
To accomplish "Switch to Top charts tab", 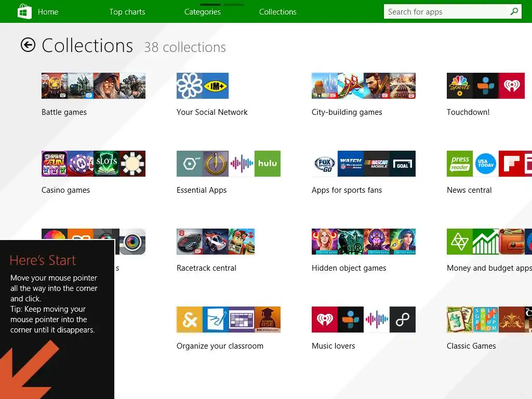I will click(127, 12).
